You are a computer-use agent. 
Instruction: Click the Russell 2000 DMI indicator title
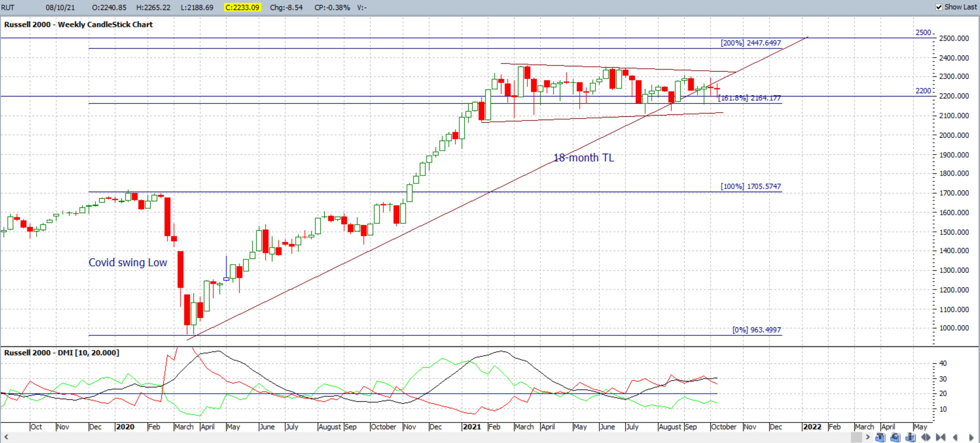pyautogui.click(x=62, y=353)
